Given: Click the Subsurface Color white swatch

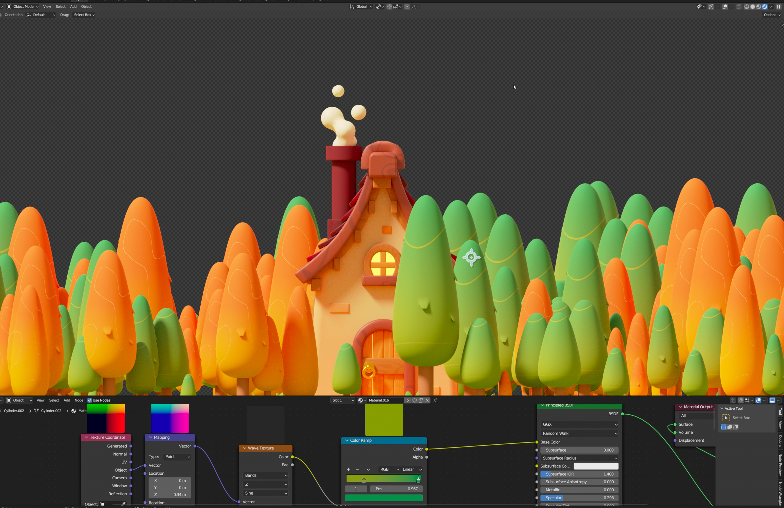Looking at the screenshot, I should [x=596, y=466].
